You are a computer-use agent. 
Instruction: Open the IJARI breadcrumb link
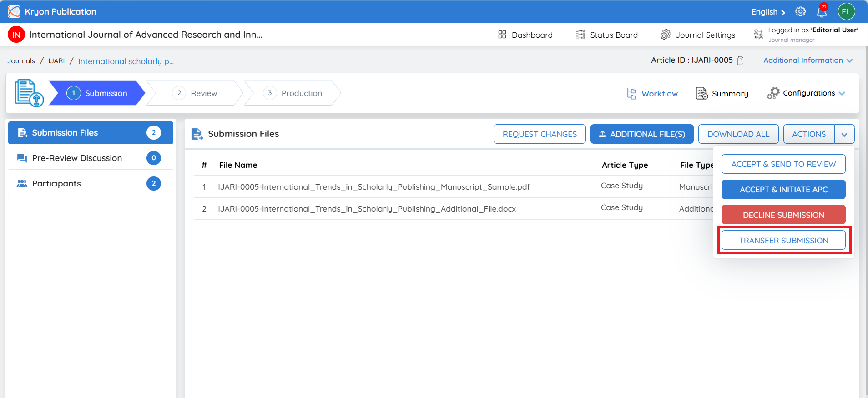pos(57,61)
